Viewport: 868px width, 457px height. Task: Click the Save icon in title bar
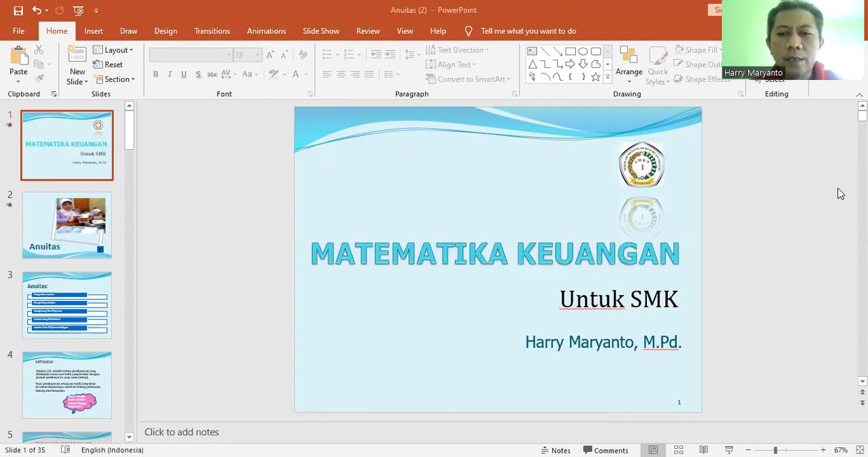pos(18,10)
